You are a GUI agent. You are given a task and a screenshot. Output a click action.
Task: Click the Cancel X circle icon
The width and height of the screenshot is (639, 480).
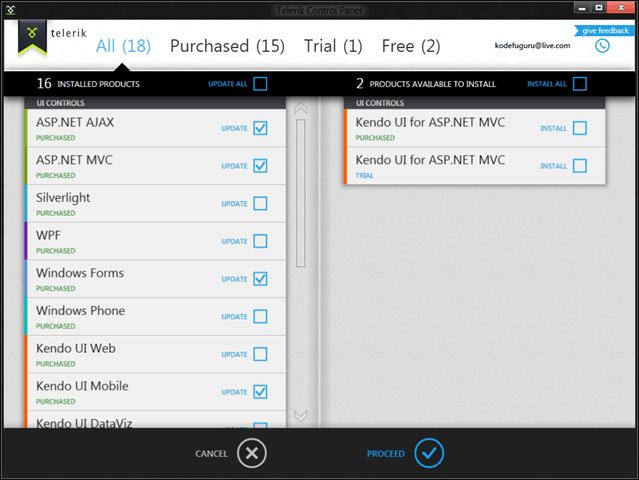[252, 453]
